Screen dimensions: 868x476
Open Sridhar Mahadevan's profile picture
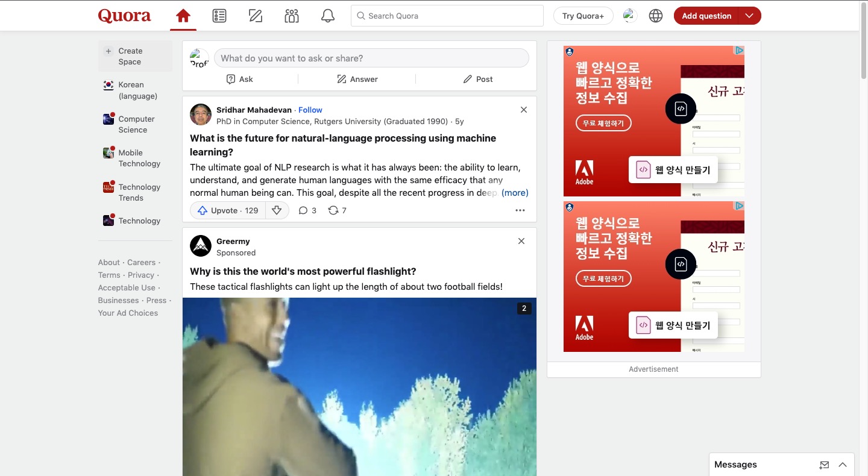point(201,114)
